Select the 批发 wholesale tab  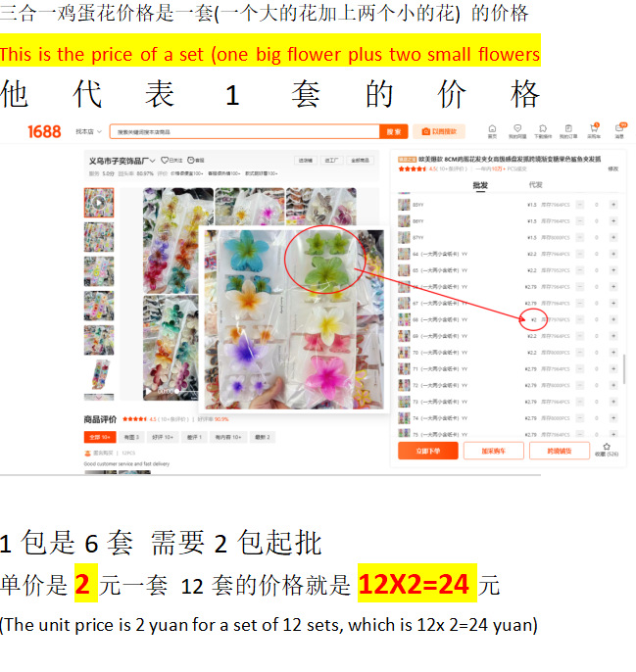click(x=480, y=185)
